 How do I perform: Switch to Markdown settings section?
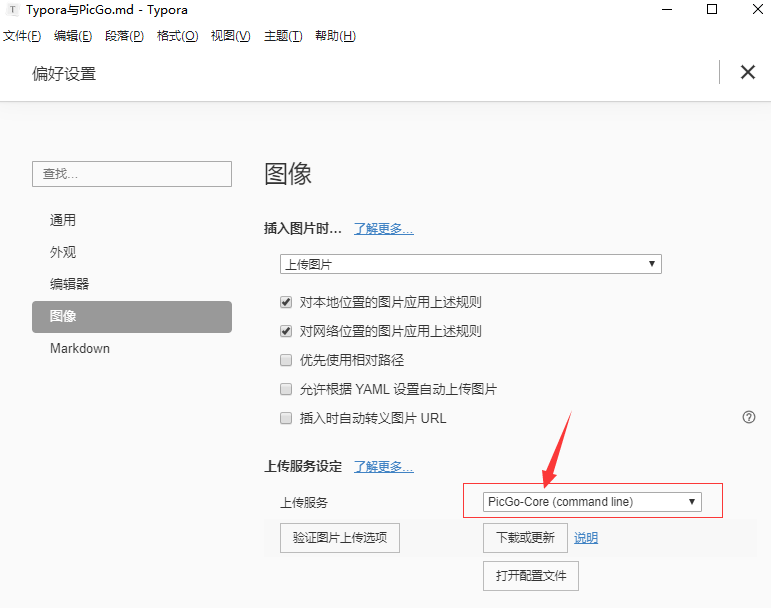point(80,349)
